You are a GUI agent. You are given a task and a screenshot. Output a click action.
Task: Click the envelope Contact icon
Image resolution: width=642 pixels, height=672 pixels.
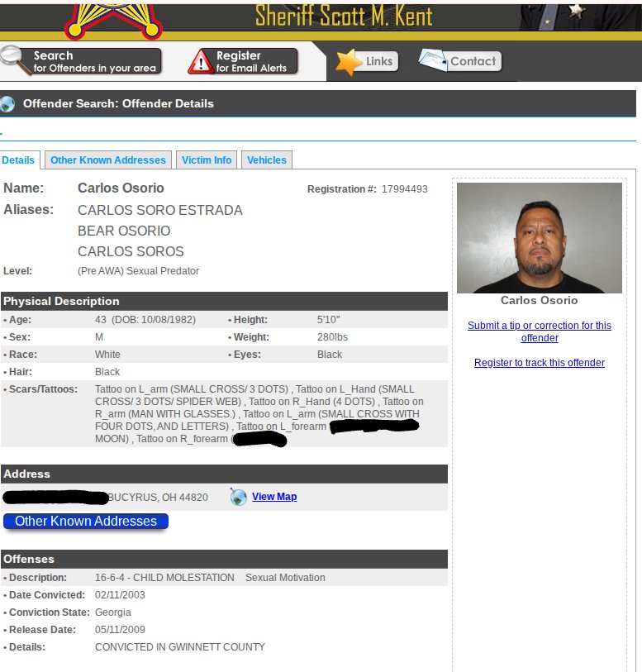[433, 60]
